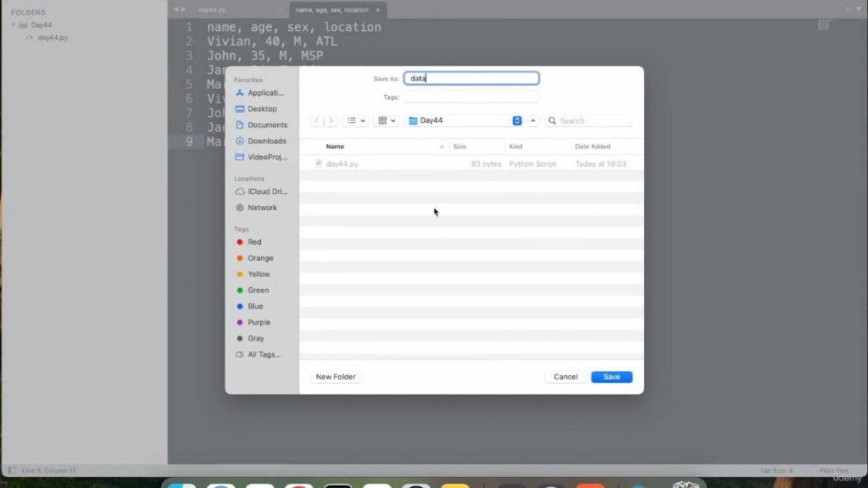Click line 3 'John, 35, M, MSP'
868x488 pixels.
tap(265, 56)
